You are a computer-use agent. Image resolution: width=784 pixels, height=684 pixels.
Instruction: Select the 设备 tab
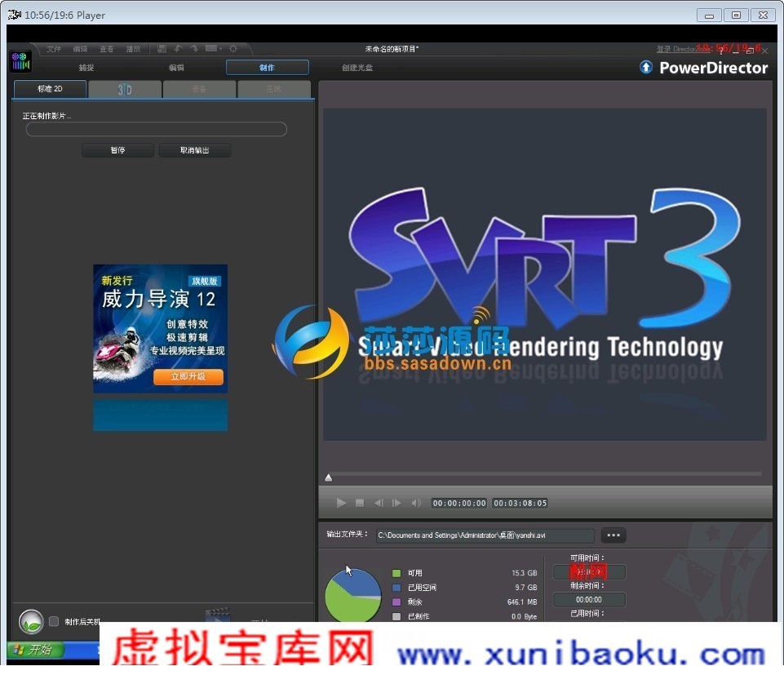click(x=199, y=90)
